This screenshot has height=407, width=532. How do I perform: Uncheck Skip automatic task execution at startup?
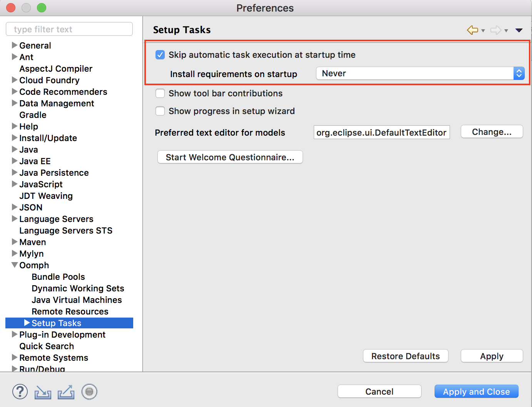pos(160,55)
